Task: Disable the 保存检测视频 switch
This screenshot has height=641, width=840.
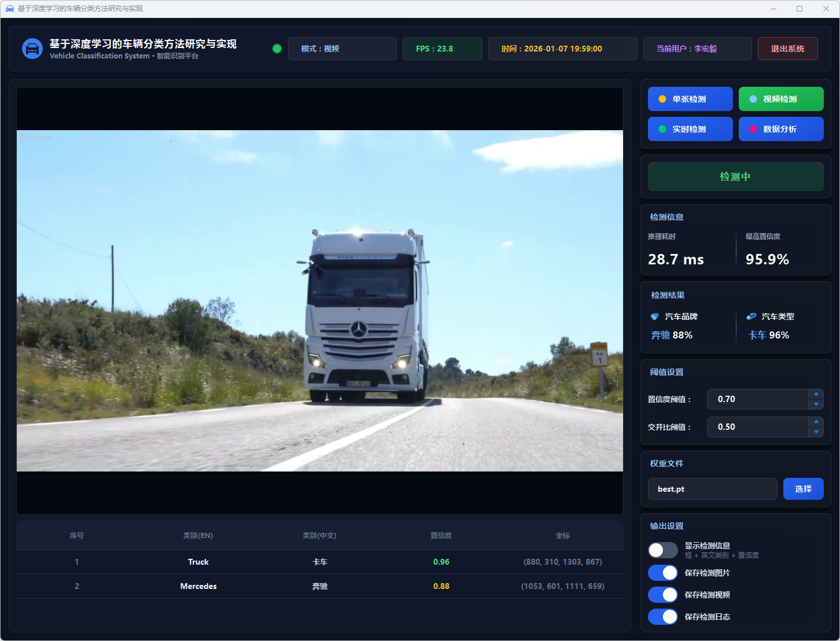Action: (663, 595)
